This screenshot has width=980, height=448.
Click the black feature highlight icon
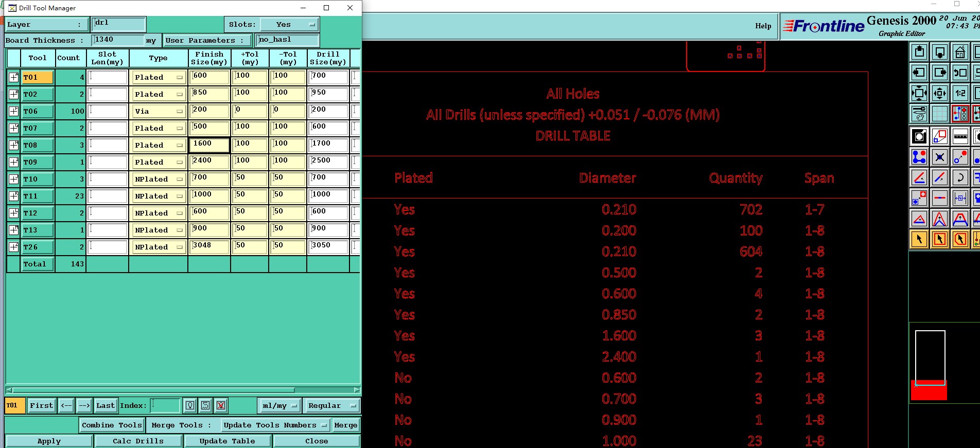pos(919,136)
